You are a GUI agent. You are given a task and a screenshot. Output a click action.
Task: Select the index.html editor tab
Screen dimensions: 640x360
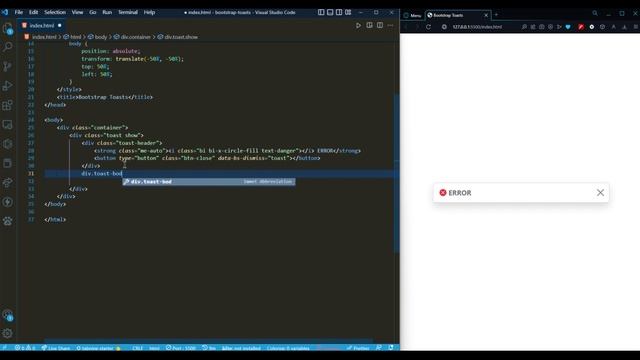(42, 25)
